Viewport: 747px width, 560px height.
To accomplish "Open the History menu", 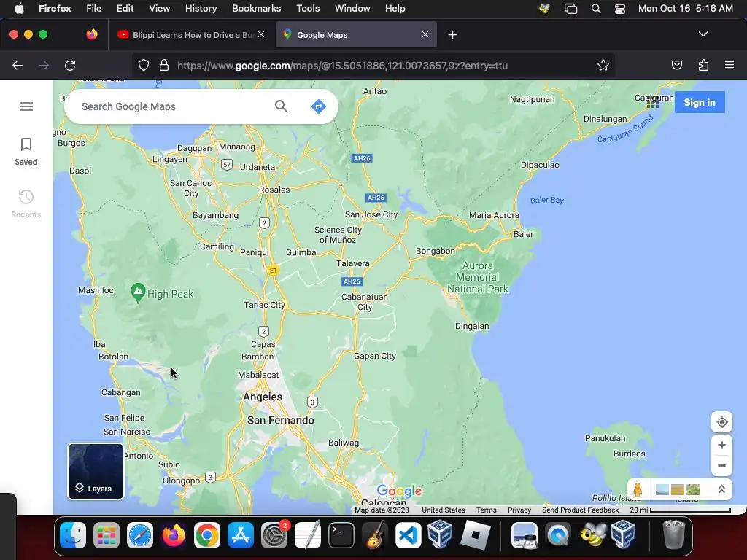I will coord(201,8).
